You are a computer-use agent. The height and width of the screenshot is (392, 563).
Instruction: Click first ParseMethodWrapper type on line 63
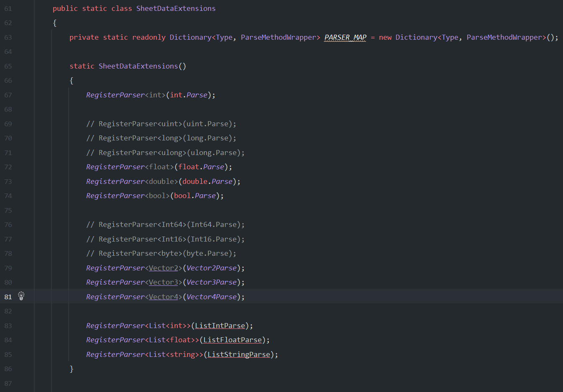tap(279, 37)
